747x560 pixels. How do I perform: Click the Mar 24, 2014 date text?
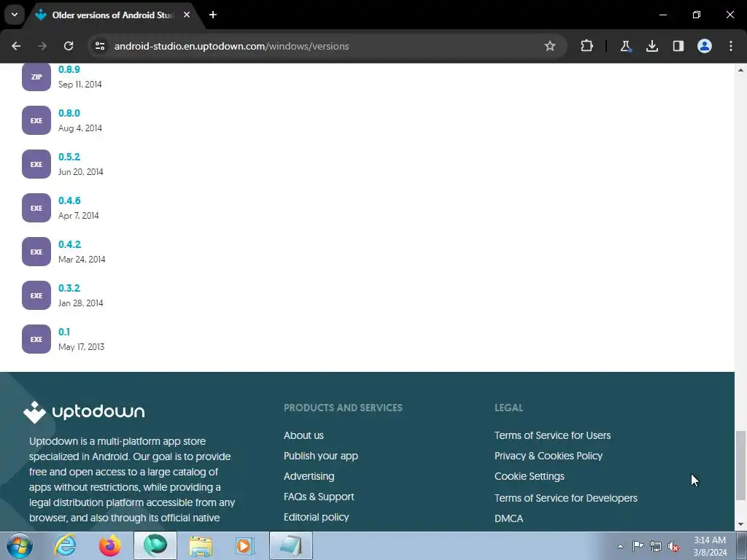pos(82,260)
